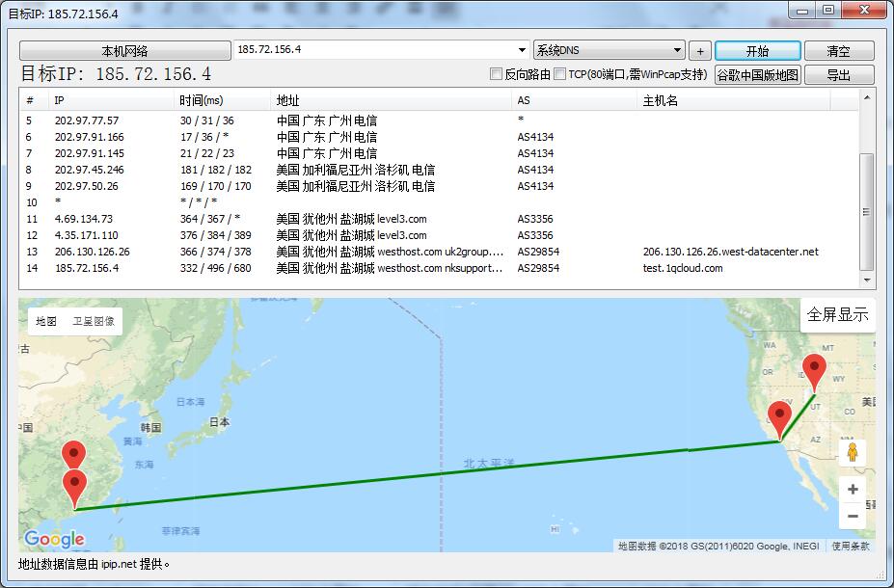This screenshot has width=894, height=588.
Task: Zoom out the map with minus
Action: tap(852, 517)
